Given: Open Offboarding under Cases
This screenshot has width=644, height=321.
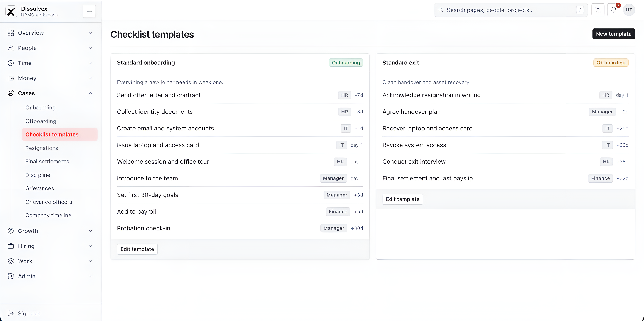Looking at the screenshot, I should coord(59,121).
